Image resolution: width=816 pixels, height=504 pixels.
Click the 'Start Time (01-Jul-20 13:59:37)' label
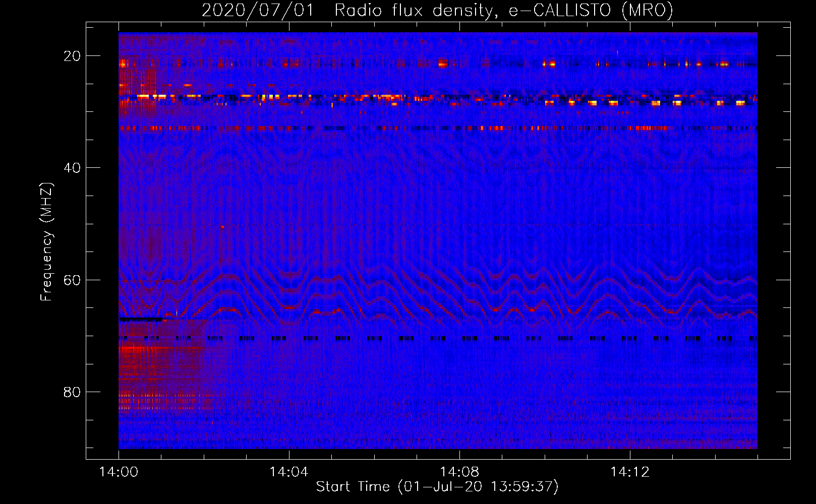(437, 486)
